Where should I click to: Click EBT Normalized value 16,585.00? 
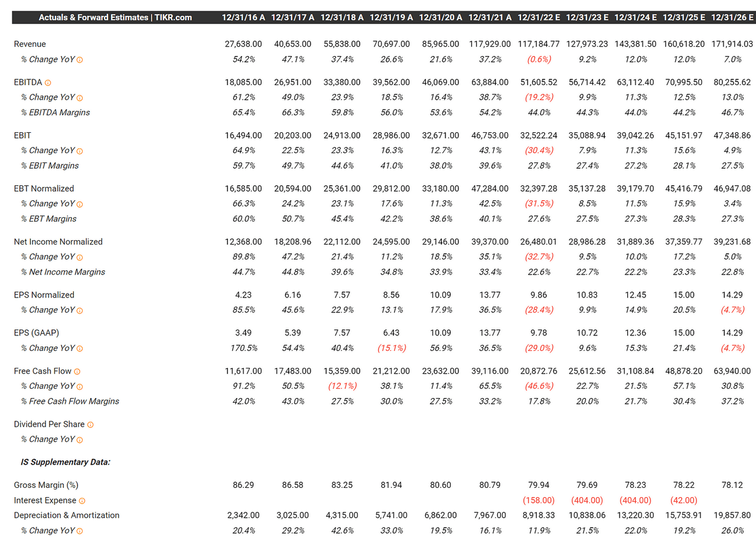[243, 189]
